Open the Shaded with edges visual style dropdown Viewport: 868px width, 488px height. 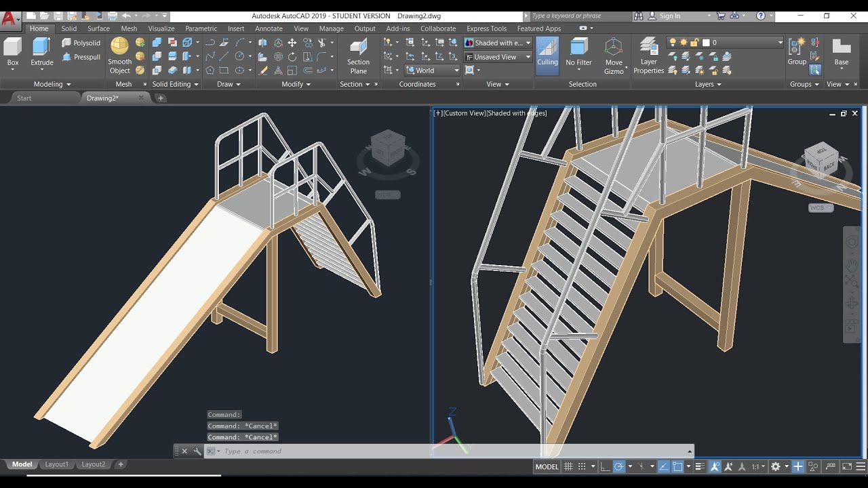pos(498,43)
